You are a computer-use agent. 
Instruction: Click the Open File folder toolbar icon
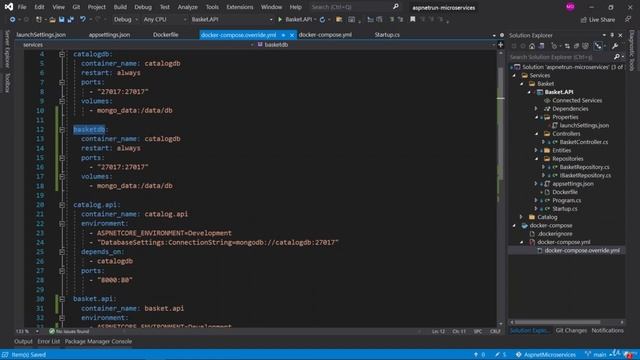[x=52, y=20]
